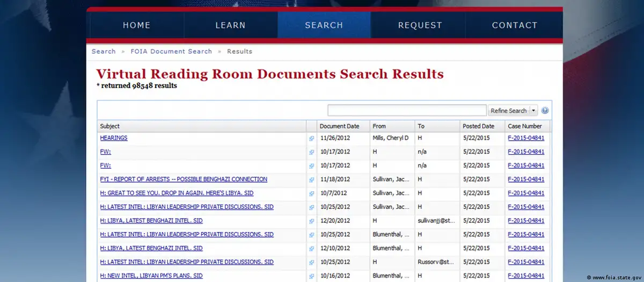Sort by the Document Date column header
This screenshot has width=644, height=282.
(339, 126)
